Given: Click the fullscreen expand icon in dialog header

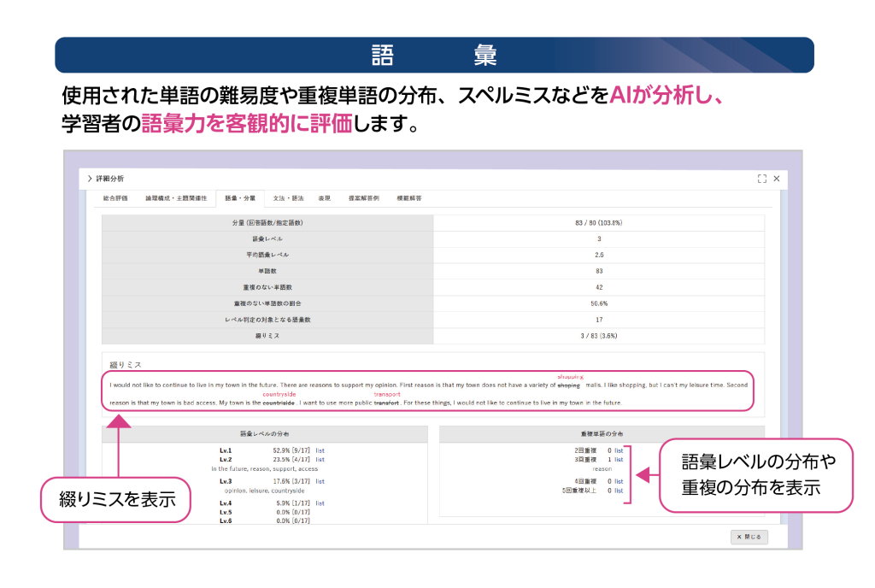Looking at the screenshot, I should pos(761,179).
